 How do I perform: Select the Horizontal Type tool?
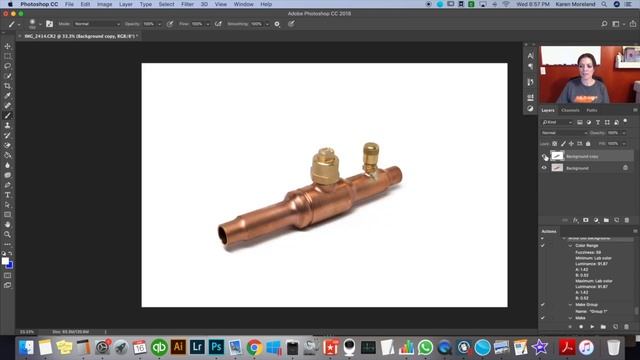coord(7,195)
